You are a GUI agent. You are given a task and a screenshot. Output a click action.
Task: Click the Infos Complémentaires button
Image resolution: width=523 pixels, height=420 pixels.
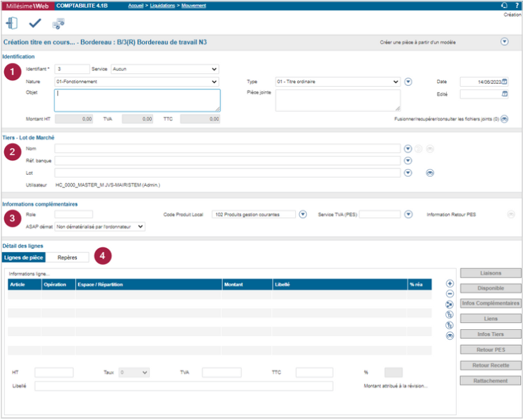pyautogui.click(x=491, y=303)
